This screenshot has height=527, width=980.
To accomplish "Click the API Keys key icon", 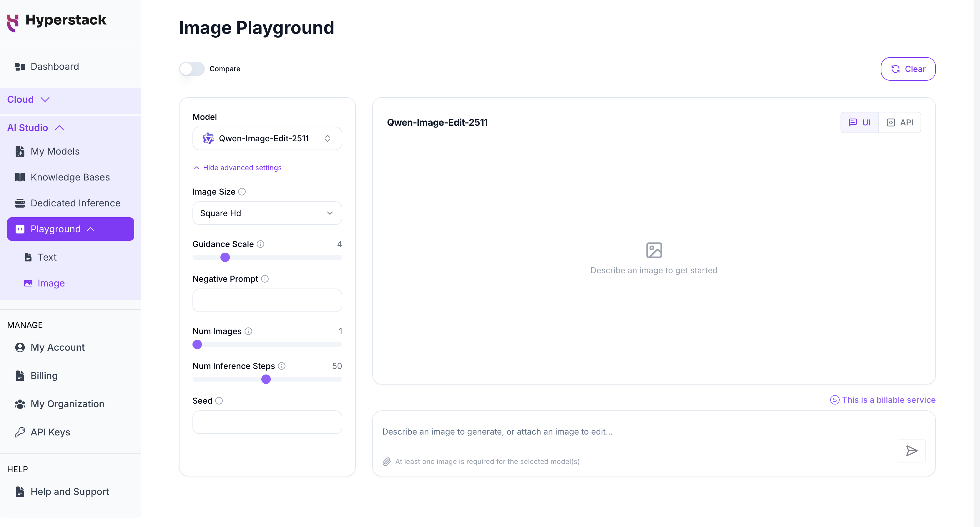I will click(x=20, y=432).
